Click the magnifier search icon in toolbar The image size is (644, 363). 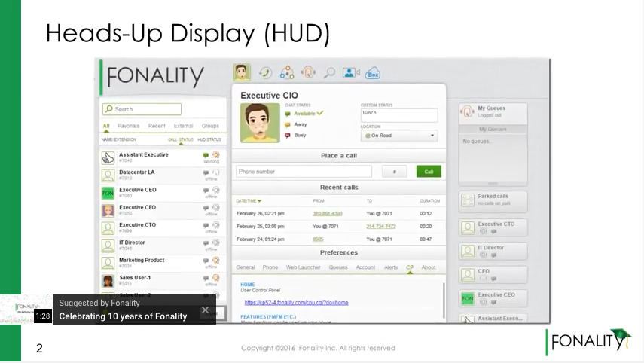[x=329, y=73]
